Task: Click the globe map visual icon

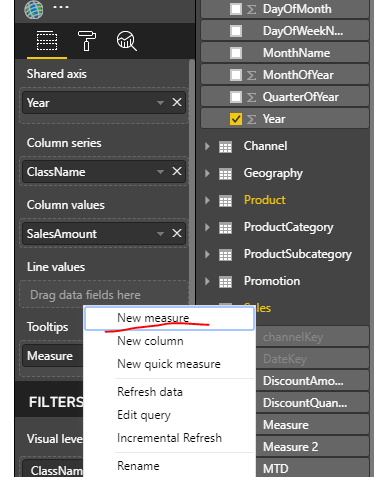Action: 34,9
